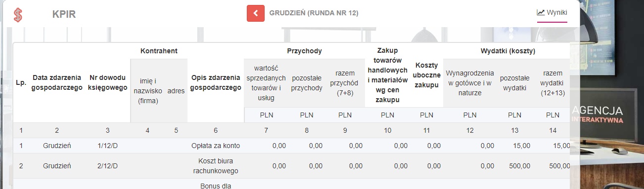The width and height of the screenshot is (644, 189).
Task: Click the KPIR title
Action: coord(64,14)
